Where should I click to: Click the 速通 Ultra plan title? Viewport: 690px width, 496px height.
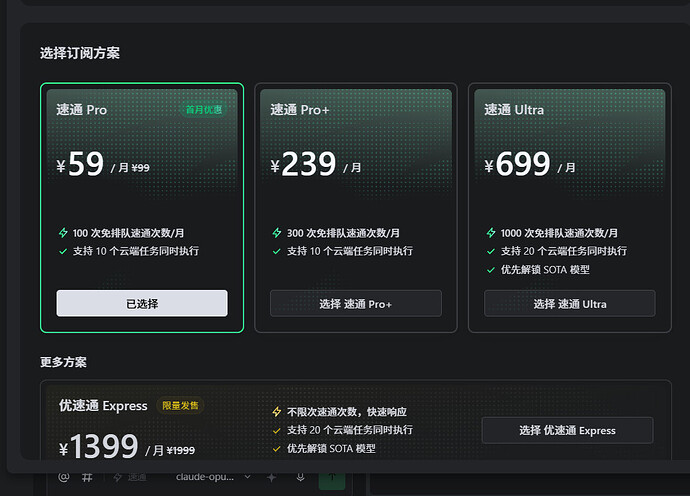point(514,110)
